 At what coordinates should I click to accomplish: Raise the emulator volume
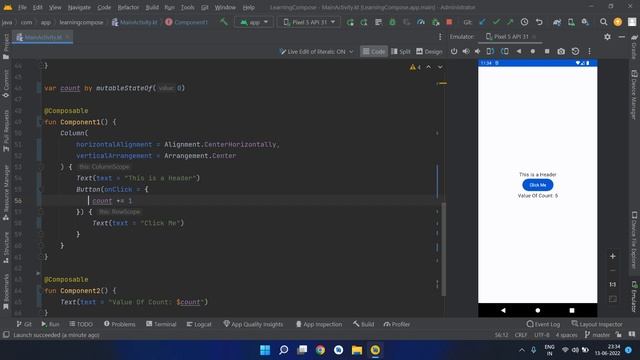466,51
